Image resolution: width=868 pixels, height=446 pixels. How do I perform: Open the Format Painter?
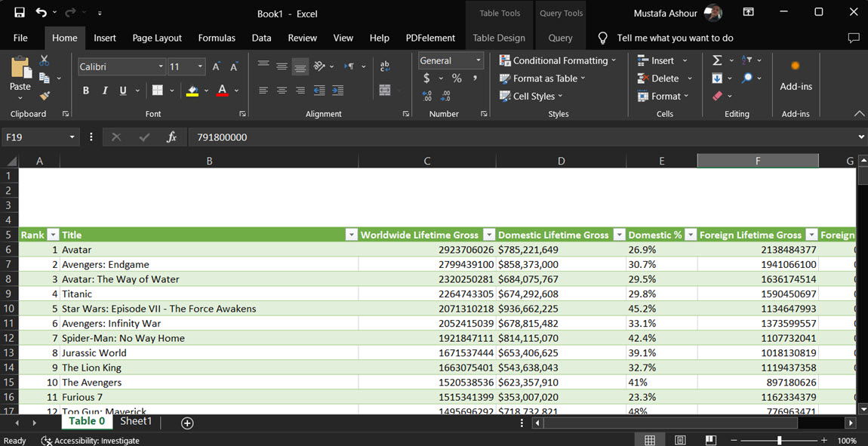pos(44,97)
